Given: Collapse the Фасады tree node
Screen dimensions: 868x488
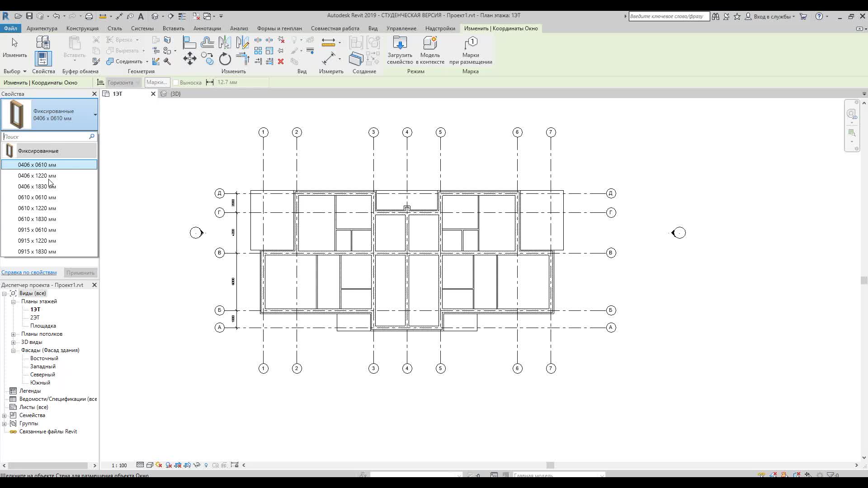Looking at the screenshot, I should tap(13, 351).
